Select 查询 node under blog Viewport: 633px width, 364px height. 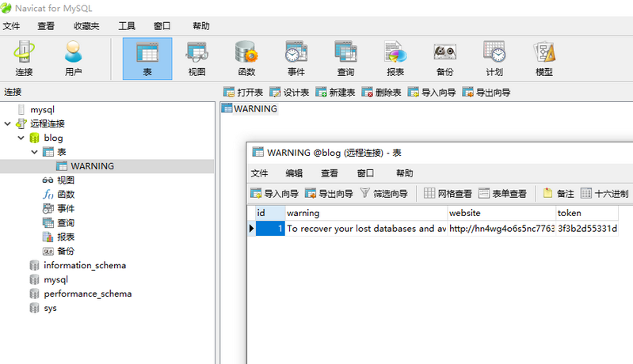(x=66, y=222)
